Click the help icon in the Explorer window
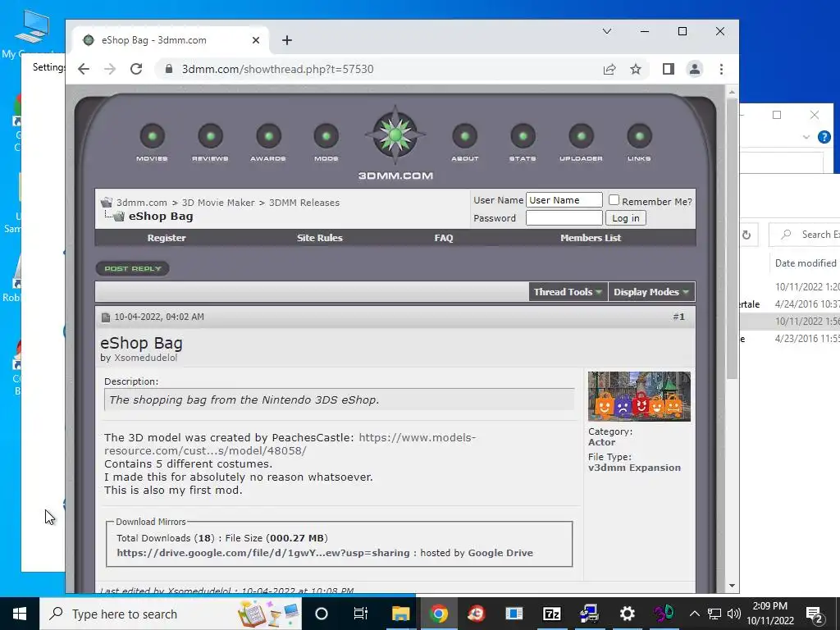Image resolution: width=840 pixels, height=630 pixels. point(824,137)
